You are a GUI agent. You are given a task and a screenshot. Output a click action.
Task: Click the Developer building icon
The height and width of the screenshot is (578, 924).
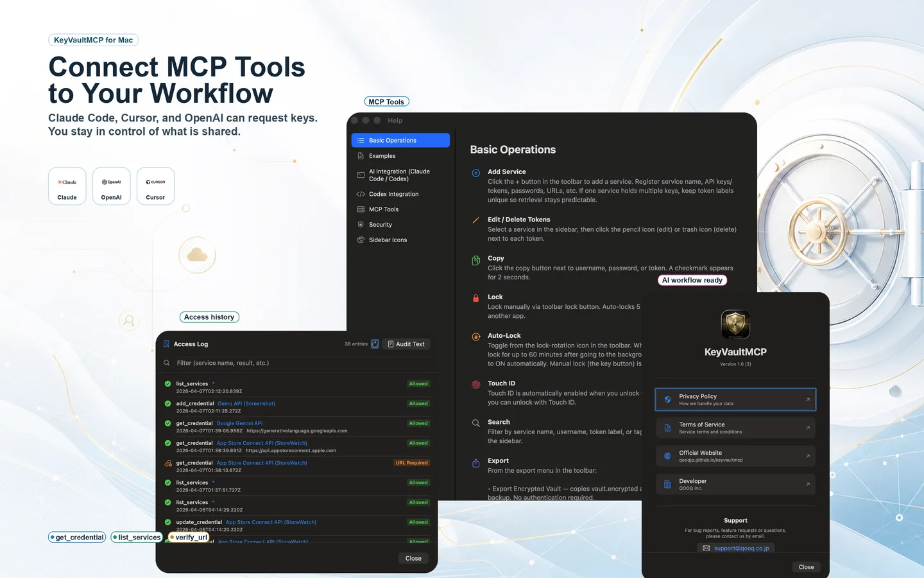tap(667, 484)
